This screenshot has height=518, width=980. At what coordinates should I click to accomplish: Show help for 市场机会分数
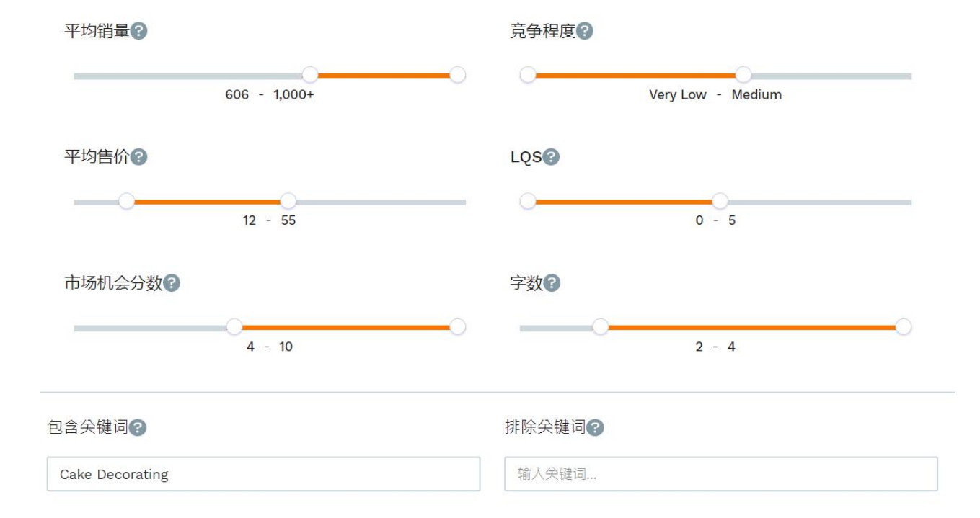click(x=172, y=283)
